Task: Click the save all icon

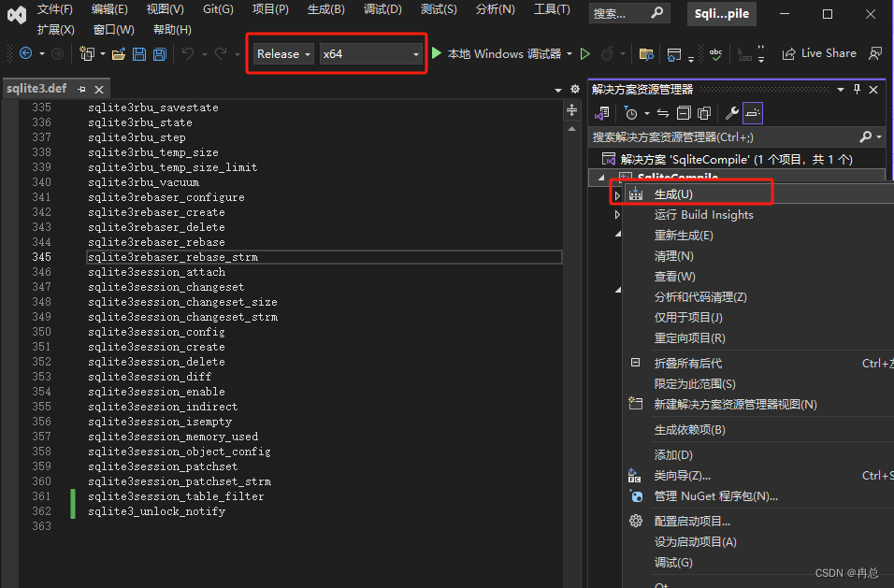Action: [160, 54]
